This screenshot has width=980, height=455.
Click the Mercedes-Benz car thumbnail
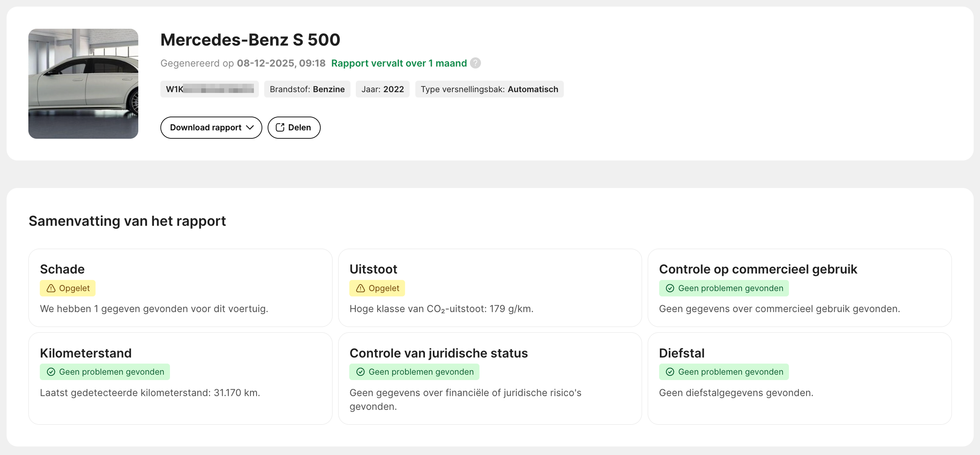click(x=83, y=83)
